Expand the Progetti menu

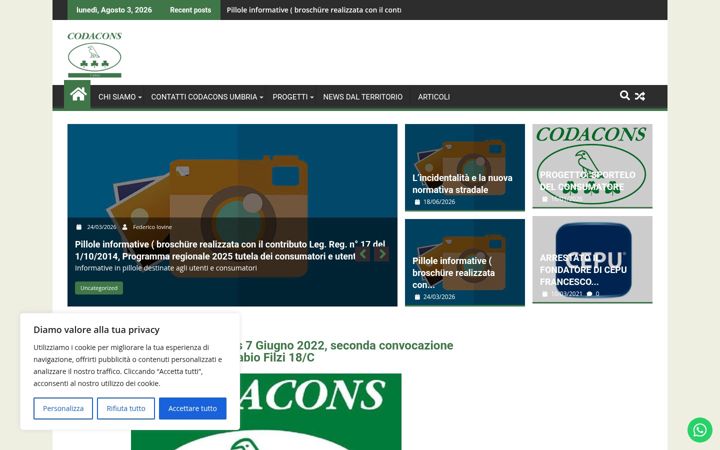[x=293, y=97]
